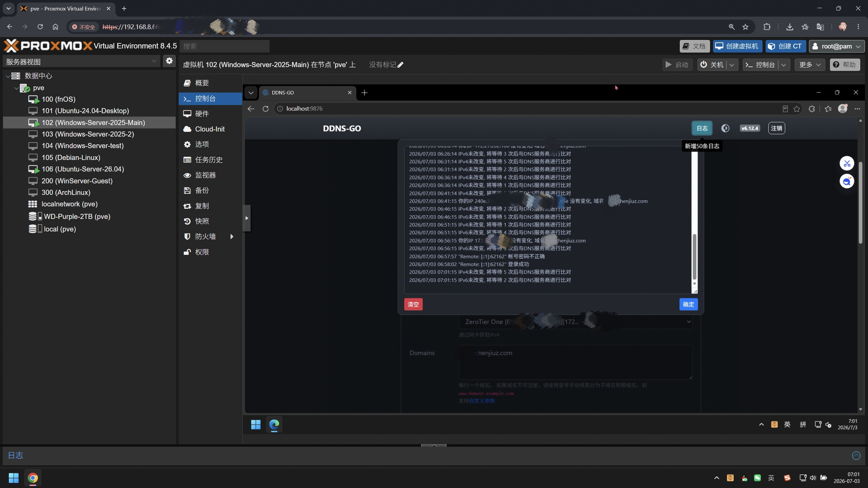Open 备份 in the VM menu
The image size is (868, 488).
pyautogui.click(x=210, y=190)
